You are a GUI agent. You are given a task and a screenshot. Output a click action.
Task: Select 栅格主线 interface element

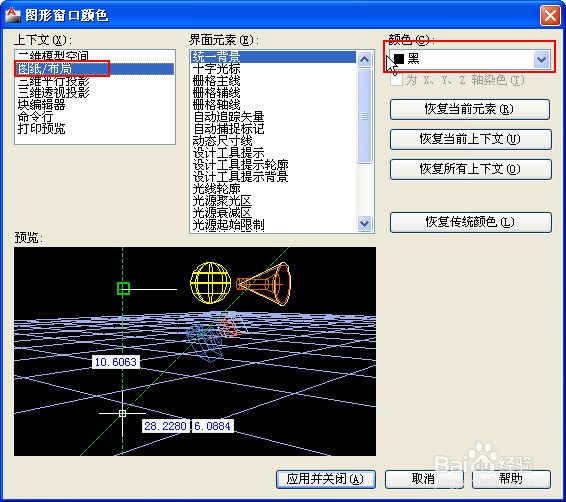[x=273, y=80]
